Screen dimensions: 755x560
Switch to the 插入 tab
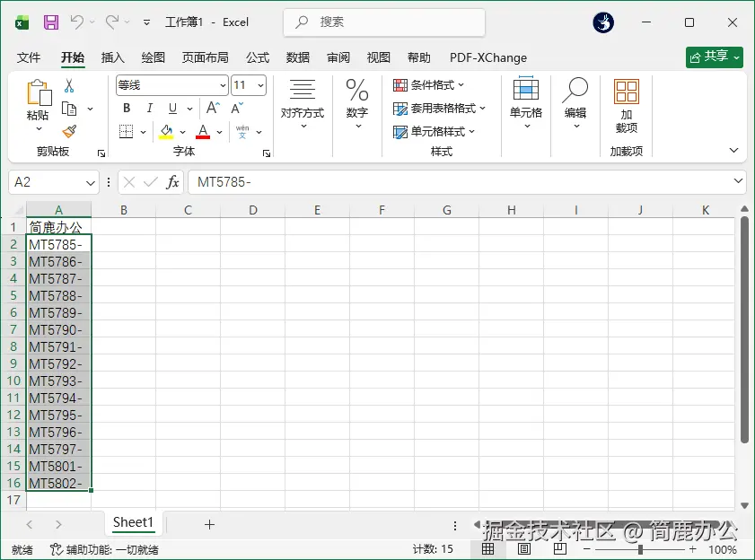113,57
